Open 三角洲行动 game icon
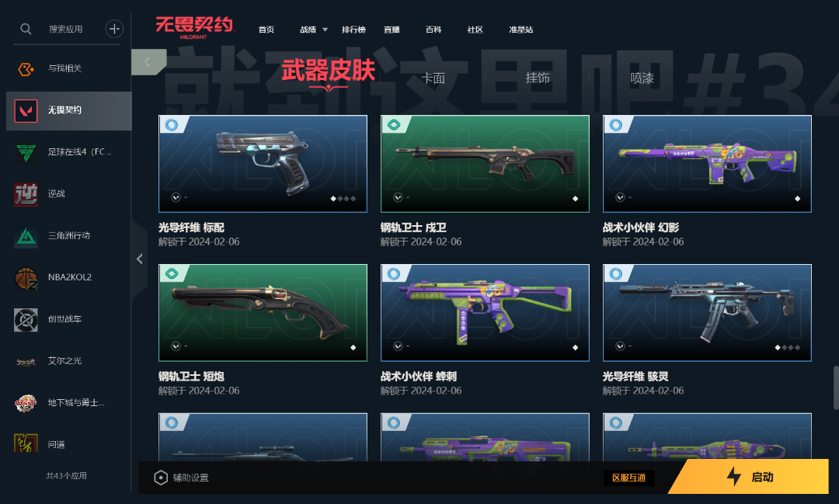Screen dimensions: 839x504 point(26,236)
